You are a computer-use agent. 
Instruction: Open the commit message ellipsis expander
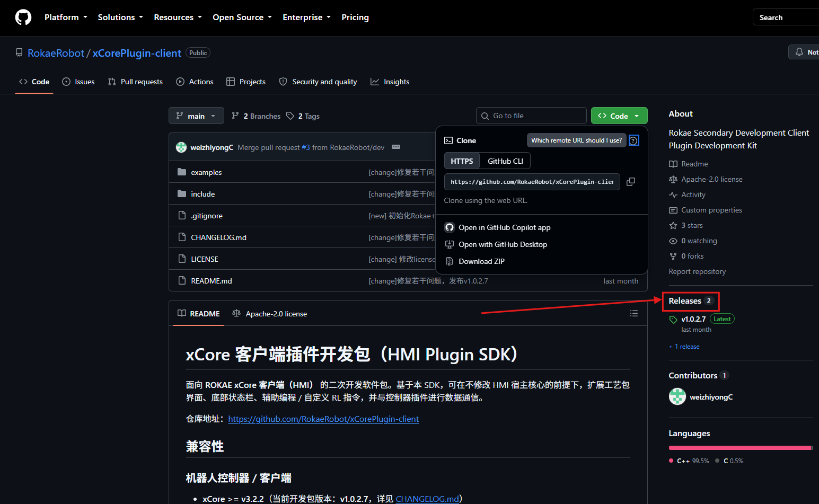click(396, 147)
